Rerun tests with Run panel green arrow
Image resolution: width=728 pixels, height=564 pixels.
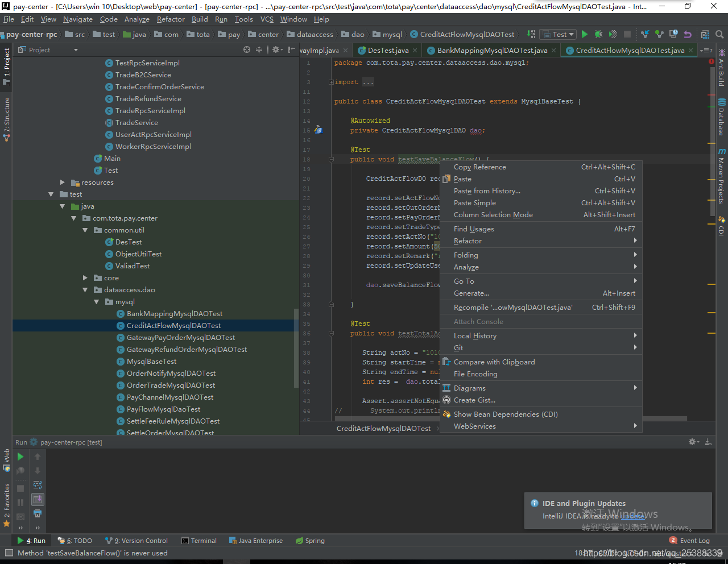click(20, 457)
